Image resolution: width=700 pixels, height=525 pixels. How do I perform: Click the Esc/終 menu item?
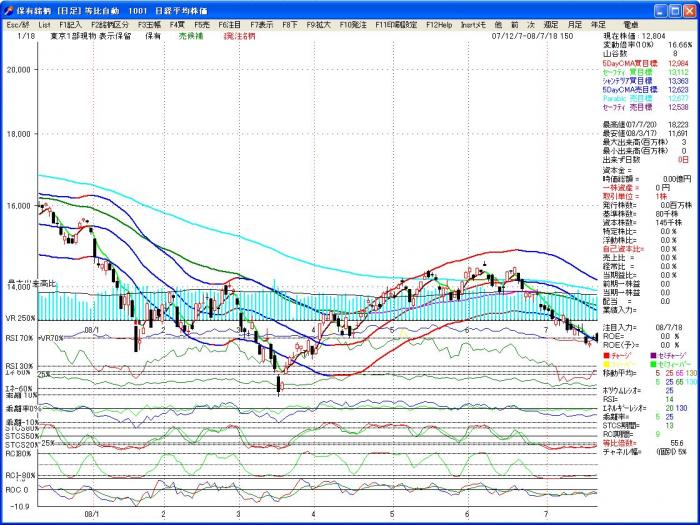[18, 25]
